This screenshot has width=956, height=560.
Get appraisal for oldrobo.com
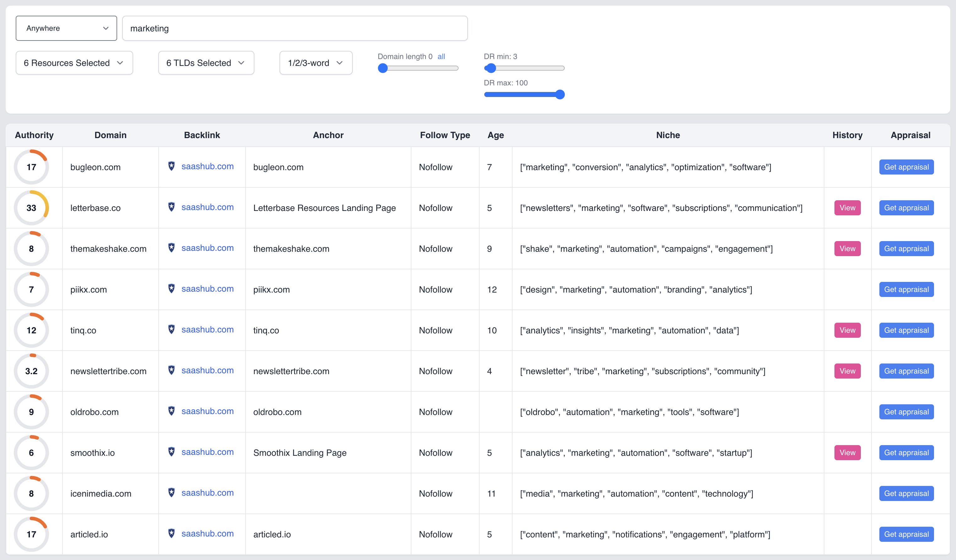[x=906, y=412]
